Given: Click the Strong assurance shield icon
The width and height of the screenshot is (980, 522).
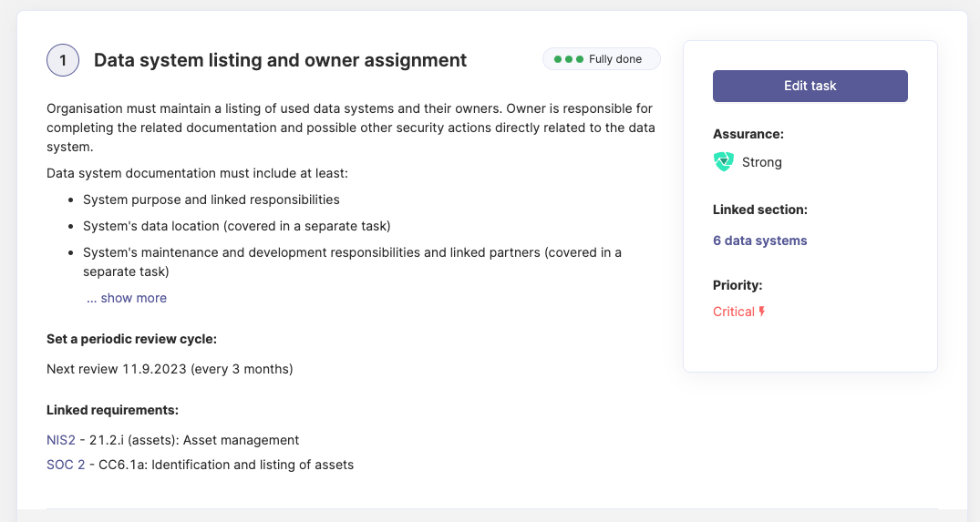Looking at the screenshot, I should 723,162.
